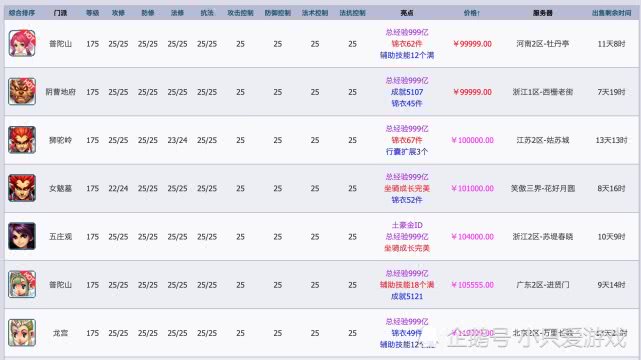The width and height of the screenshot is (641, 360).
Task: Click price ¥101000.00
Action: pos(473,188)
